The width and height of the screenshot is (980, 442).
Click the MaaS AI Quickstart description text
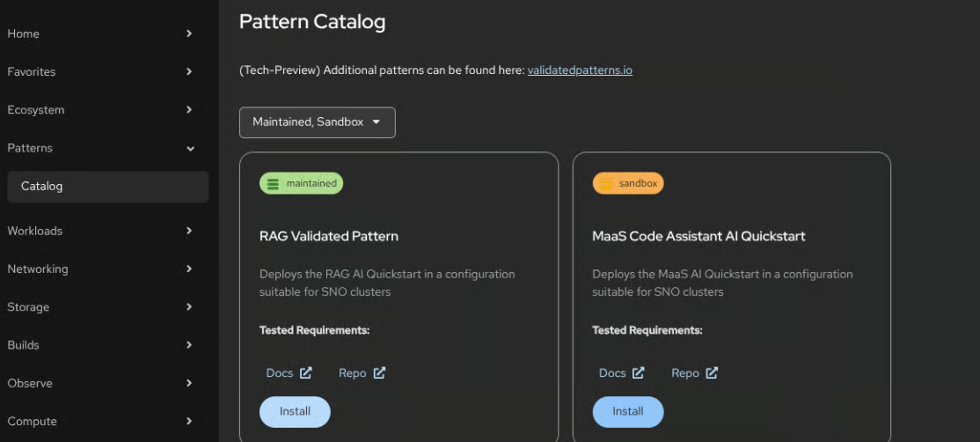pos(722,284)
